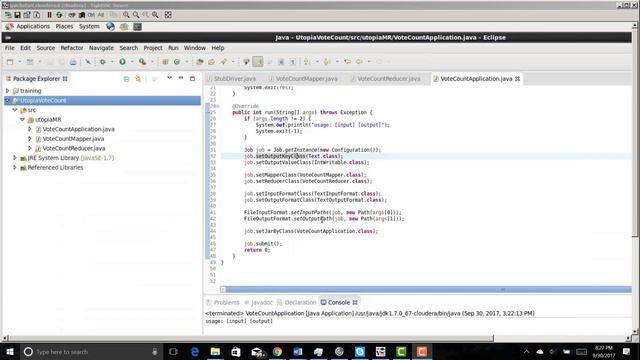Image resolution: width=640 pixels, height=360 pixels.
Task: Click the VNC save icon in viewer toolbar
Action: click(x=17, y=15)
